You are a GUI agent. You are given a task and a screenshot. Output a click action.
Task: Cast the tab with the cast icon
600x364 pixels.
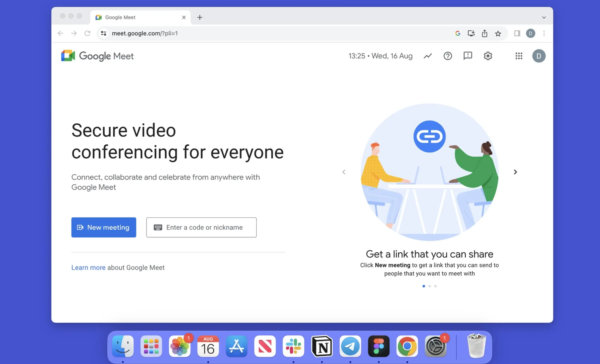pyautogui.click(x=471, y=33)
